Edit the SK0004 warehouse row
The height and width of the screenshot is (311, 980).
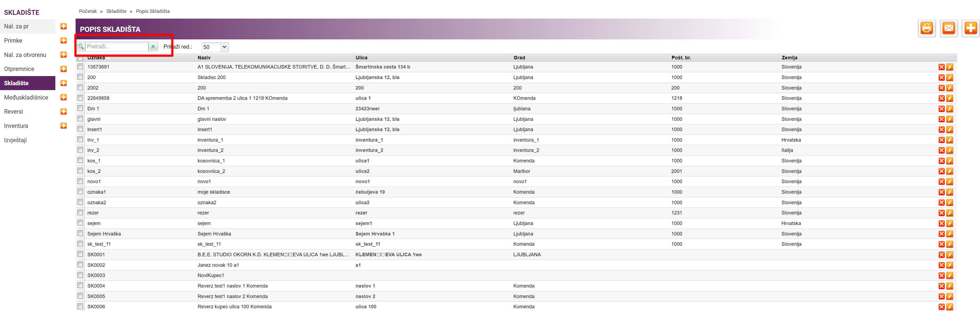click(x=950, y=286)
